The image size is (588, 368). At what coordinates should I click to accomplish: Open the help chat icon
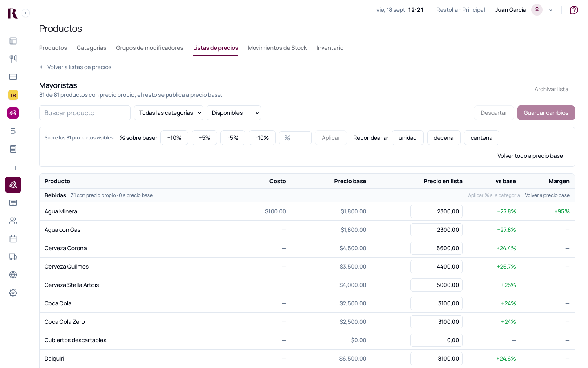[x=574, y=10]
